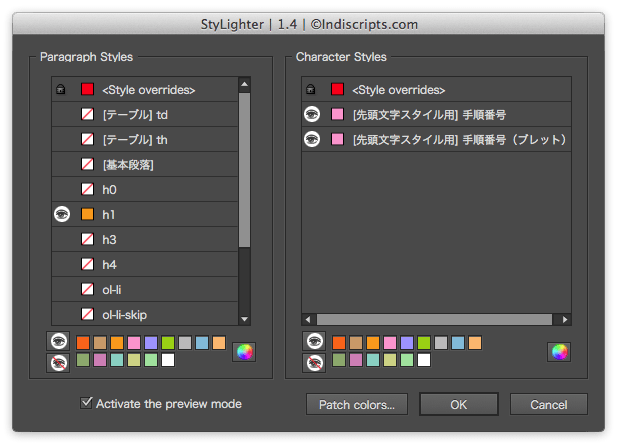Confirm with the OK button
This screenshot has height=444, width=617.
click(459, 404)
